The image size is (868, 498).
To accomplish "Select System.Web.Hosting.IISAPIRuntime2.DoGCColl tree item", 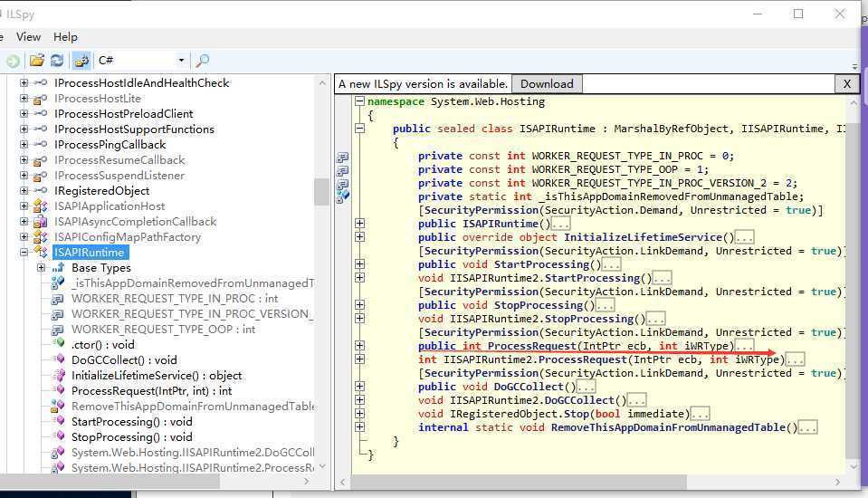I will 193,453.
